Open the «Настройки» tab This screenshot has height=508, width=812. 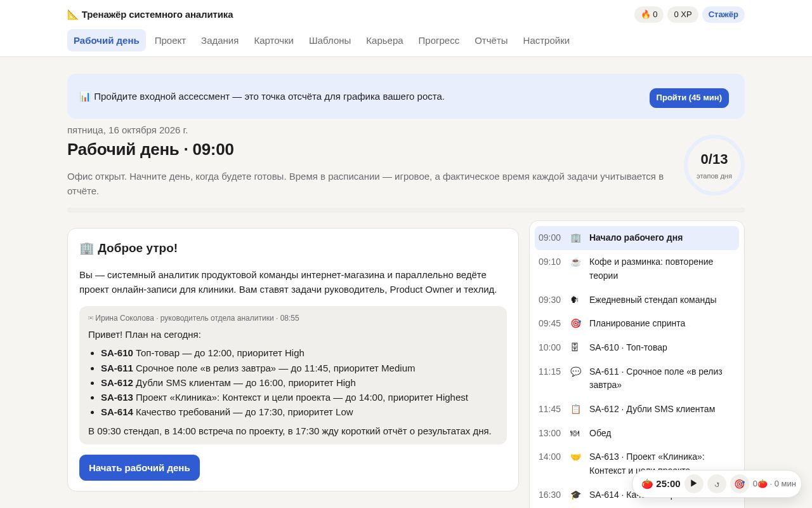(546, 41)
